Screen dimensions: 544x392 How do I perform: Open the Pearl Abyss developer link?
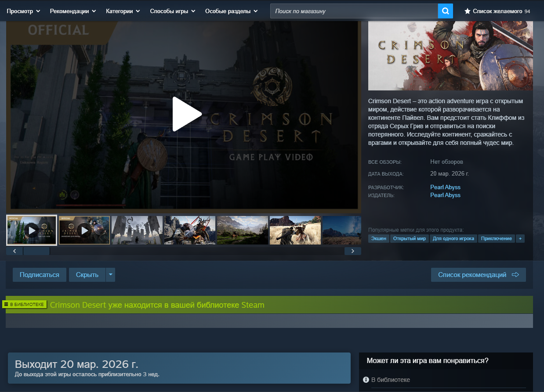tap(445, 187)
